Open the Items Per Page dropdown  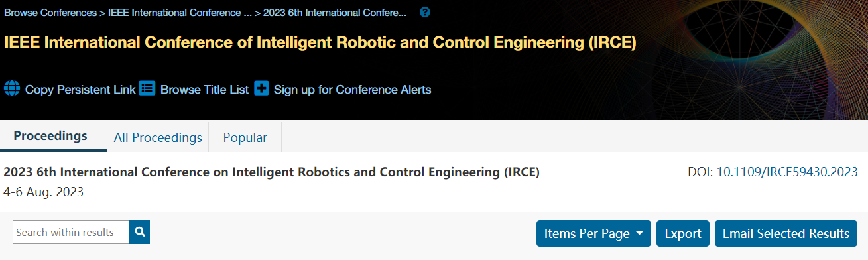coord(593,233)
